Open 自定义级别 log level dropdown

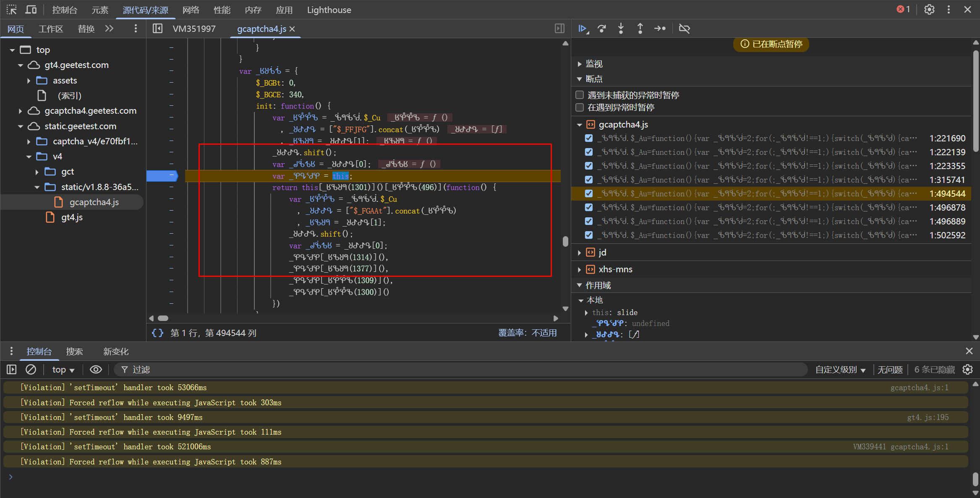(841, 370)
